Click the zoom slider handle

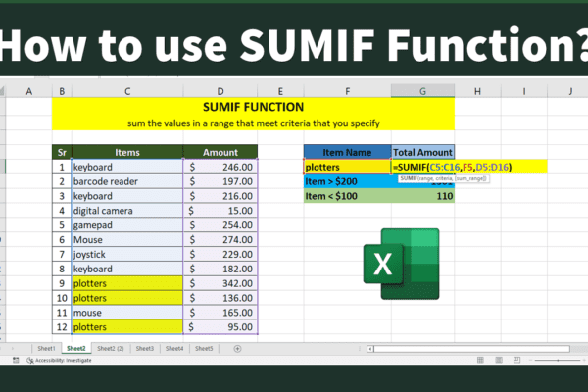[x=558, y=360]
